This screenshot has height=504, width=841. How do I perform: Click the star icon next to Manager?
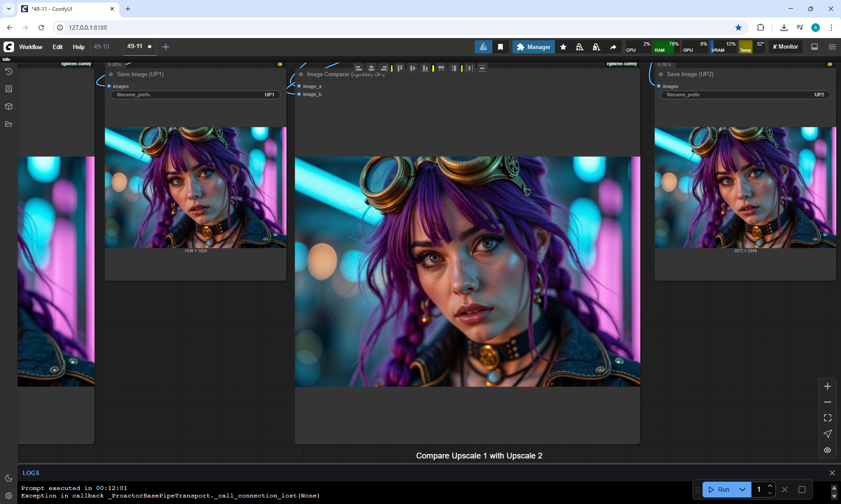[x=563, y=47]
